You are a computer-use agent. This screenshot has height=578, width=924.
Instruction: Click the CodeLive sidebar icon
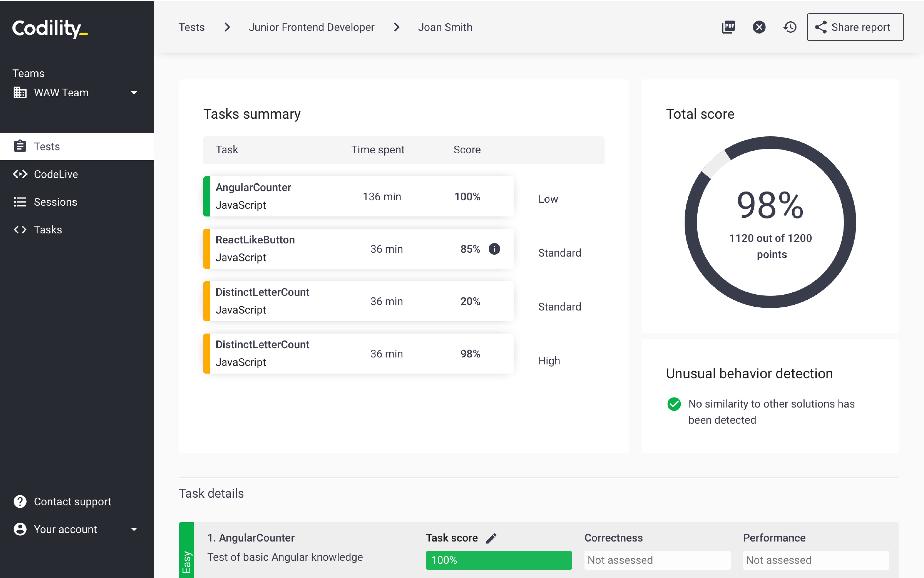tap(20, 174)
